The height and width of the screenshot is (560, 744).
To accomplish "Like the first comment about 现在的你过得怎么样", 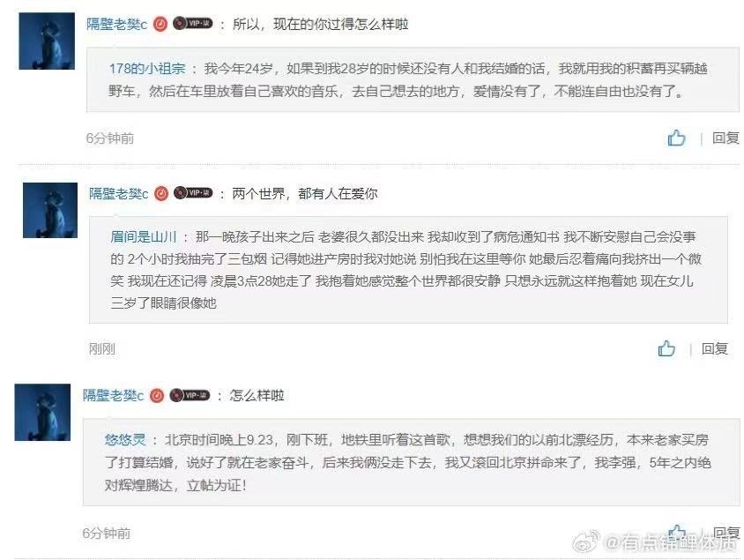I will click(676, 138).
